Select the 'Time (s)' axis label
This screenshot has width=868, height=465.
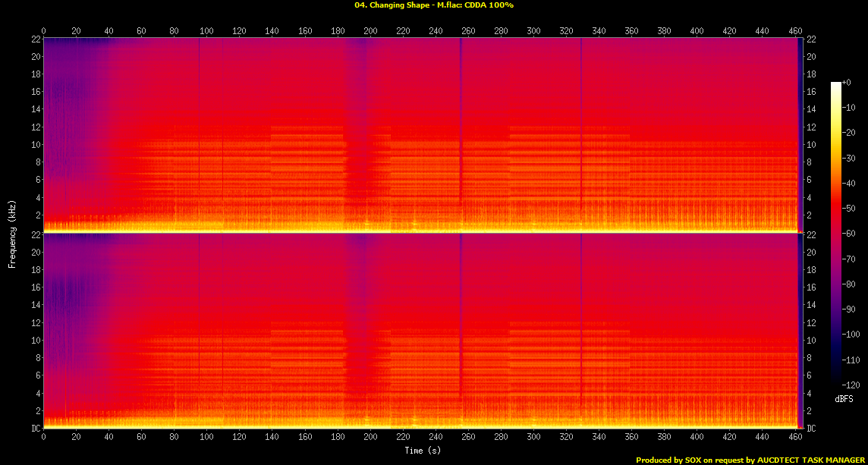[422, 451]
